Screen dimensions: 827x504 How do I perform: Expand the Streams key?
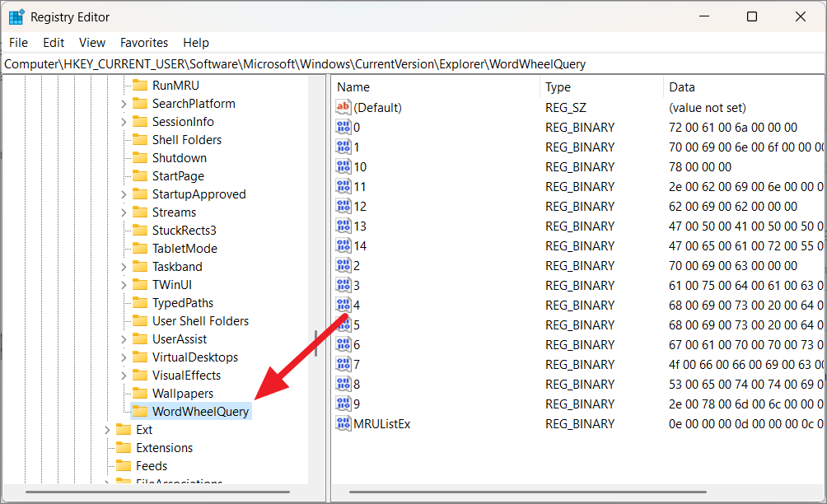pos(124,212)
